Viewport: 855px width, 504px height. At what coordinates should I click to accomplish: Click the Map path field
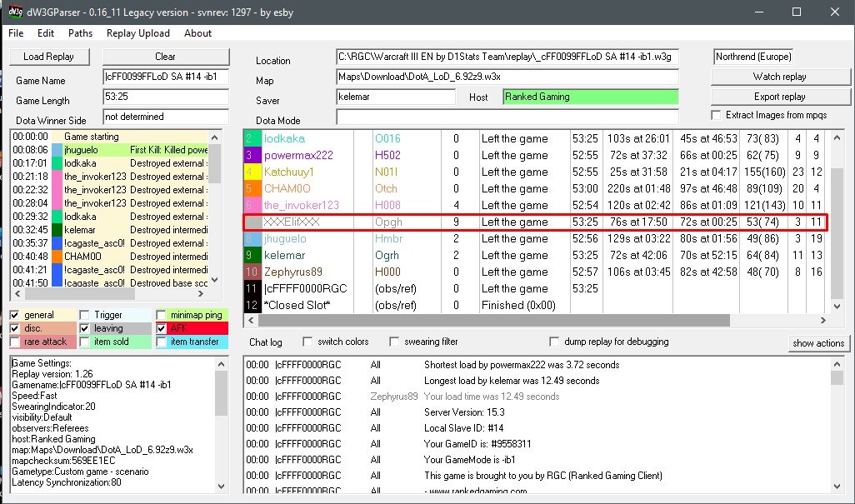point(507,77)
